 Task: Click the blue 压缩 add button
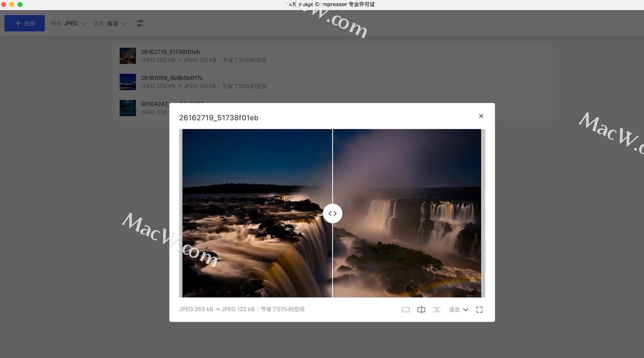pos(24,23)
